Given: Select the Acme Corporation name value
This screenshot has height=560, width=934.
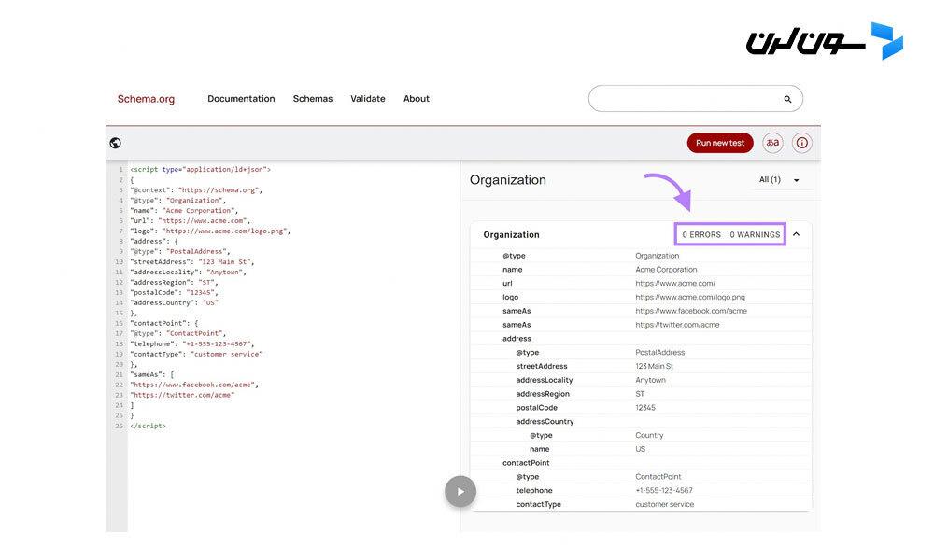Looking at the screenshot, I should (666, 270).
